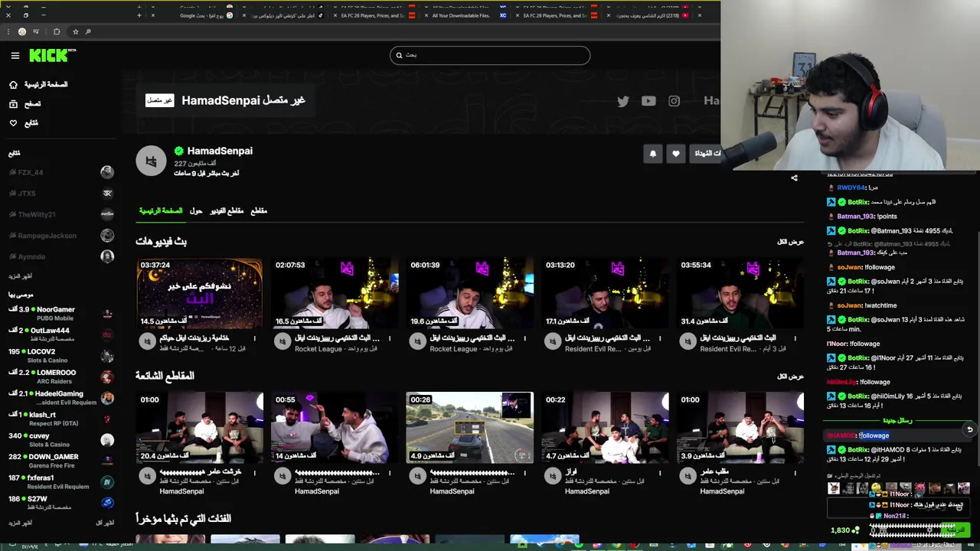Open options menu for the 03:13:20 video

tap(660, 338)
